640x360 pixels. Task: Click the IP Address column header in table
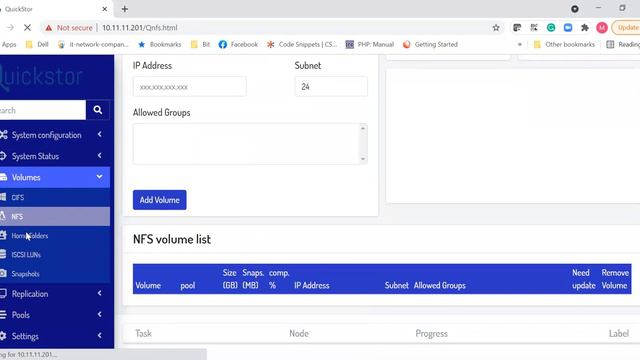click(312, 285)
